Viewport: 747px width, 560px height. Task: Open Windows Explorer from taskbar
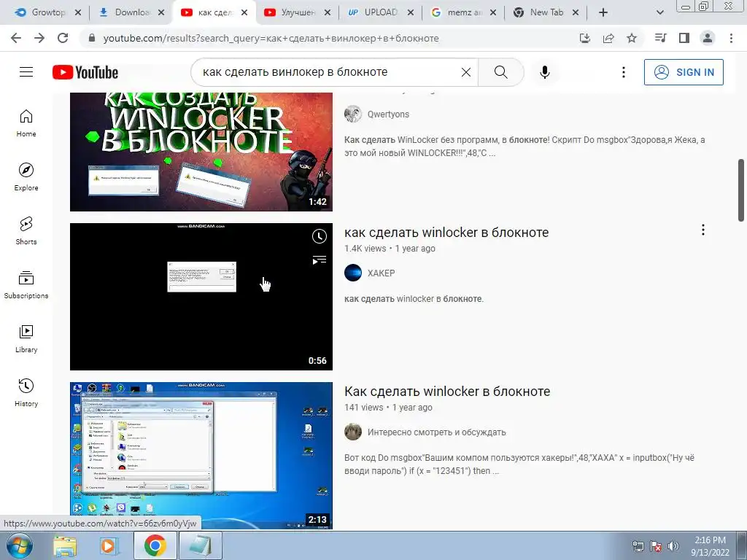(x=65, y=546)
